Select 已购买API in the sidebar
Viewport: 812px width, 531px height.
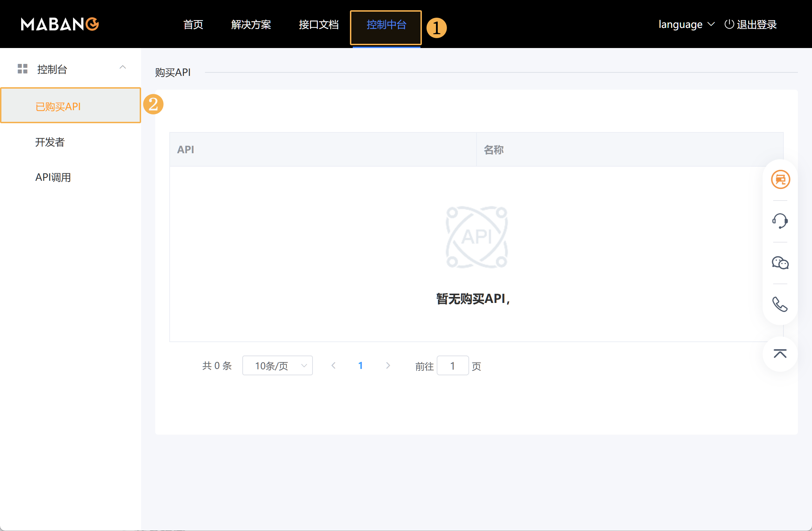[58, 106]
